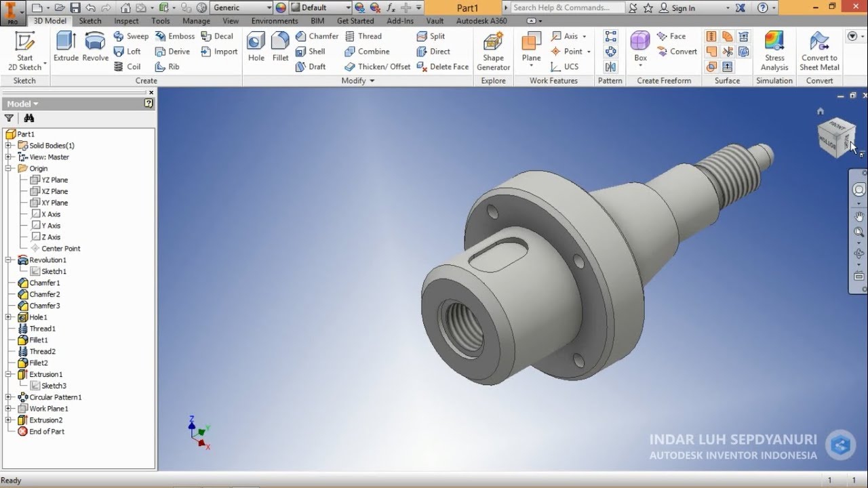The height and width of the screenshot is (488, 868).
Task: Use the Thread tool
Action: pos(363,36)
